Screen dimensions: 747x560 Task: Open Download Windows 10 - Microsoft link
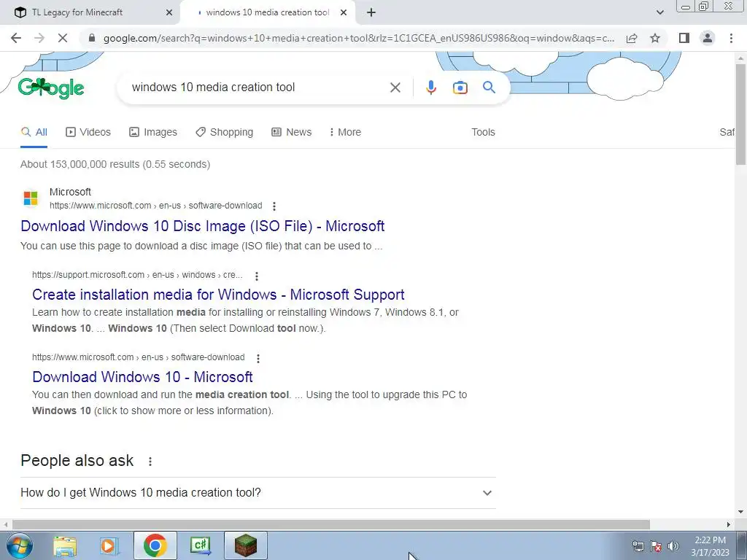(x=142, y=377)
